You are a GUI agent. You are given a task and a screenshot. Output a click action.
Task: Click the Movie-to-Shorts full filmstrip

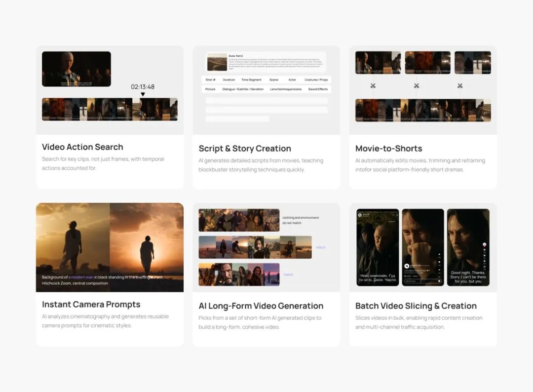(x=423, y=110)
